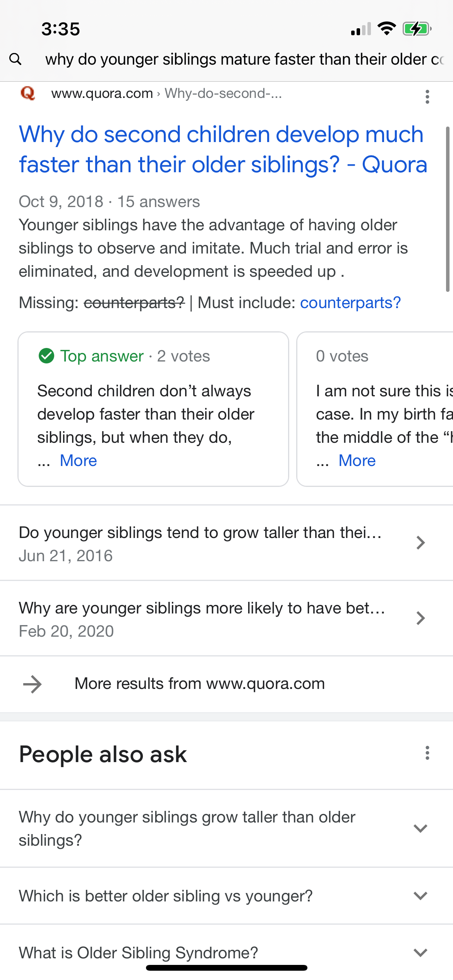
Task: Tap the search magnifier icon
Action: tap(15, 59)
